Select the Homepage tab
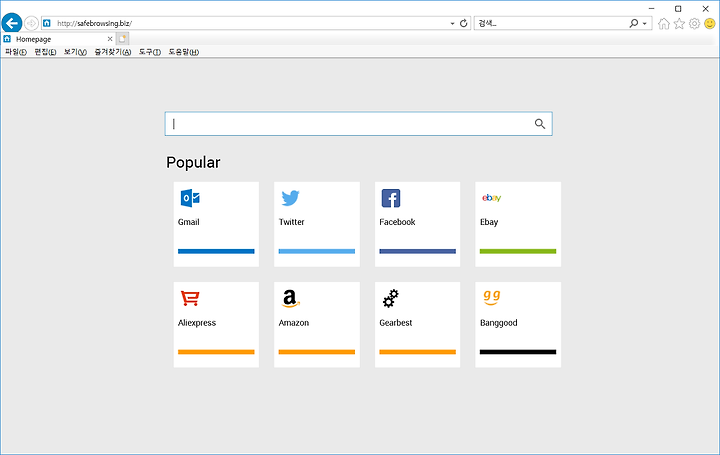 point(58,39)
